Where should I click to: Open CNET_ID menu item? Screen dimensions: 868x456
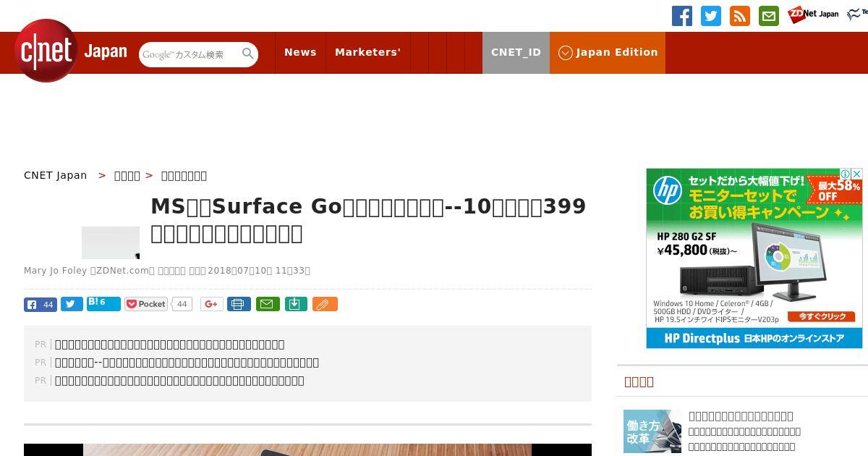(x=516, y=53)
